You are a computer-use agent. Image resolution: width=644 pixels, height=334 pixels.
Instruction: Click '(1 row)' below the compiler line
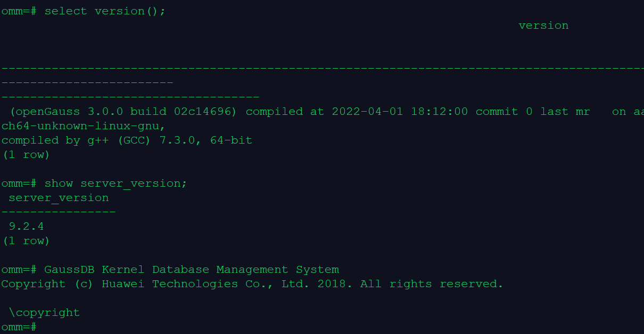point(26,155)
